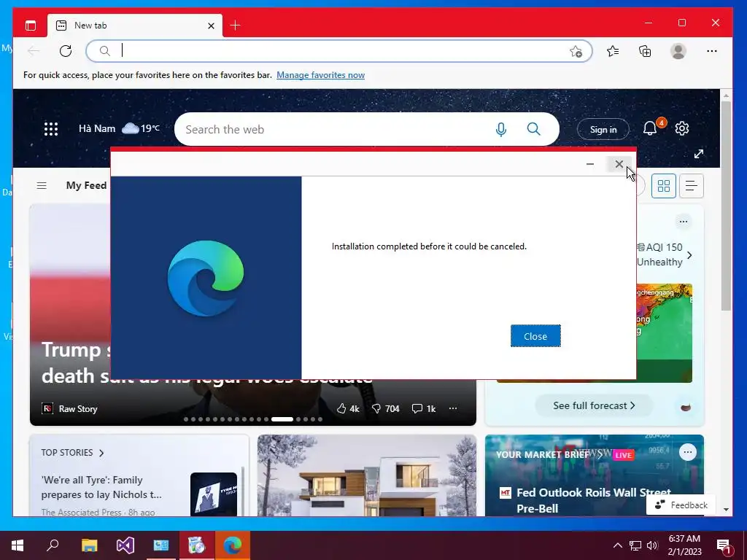747x560 pixels.
Task: Open the Collections icon
Action: [645, 51]
